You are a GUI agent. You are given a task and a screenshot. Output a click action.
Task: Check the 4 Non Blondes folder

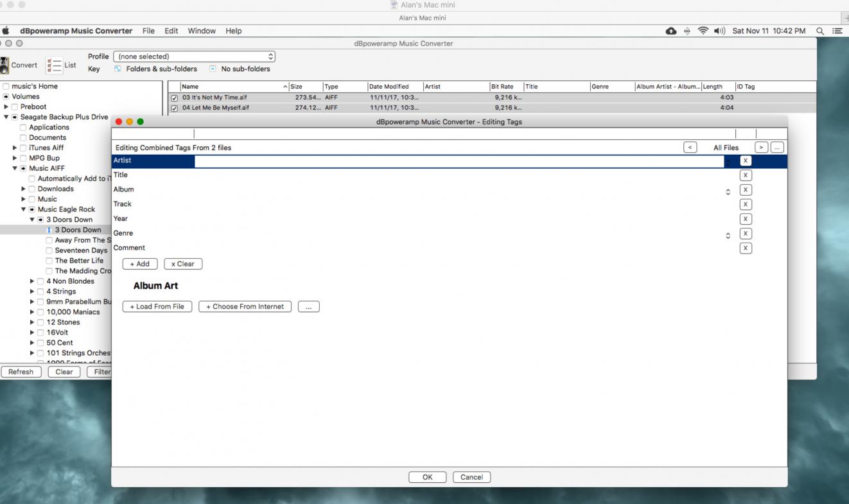click(x=41, y=281)
